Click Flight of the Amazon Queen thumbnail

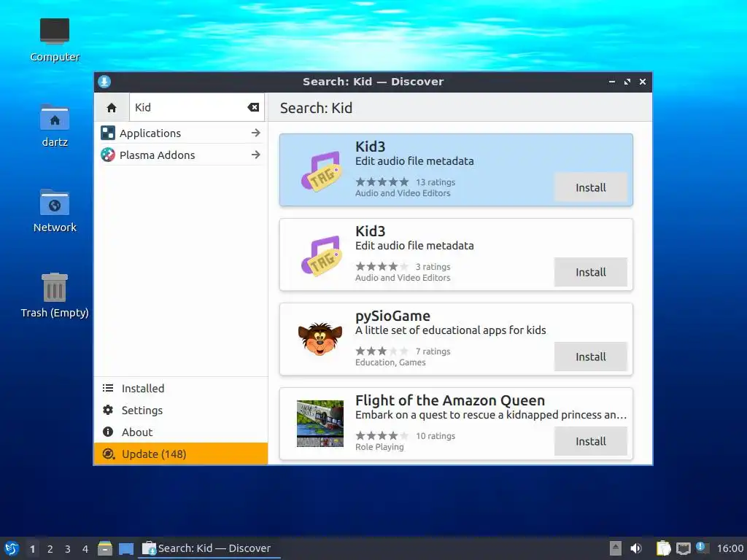pyautogui.click(x=320, y=424)
